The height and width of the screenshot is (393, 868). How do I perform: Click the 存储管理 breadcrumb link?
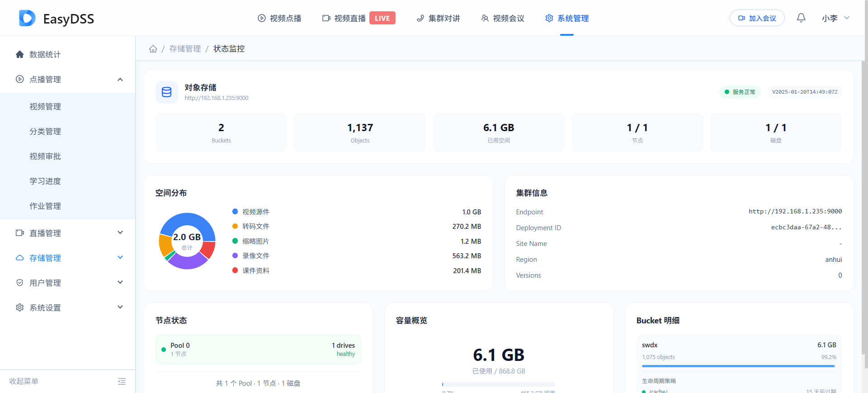(185, 49)
